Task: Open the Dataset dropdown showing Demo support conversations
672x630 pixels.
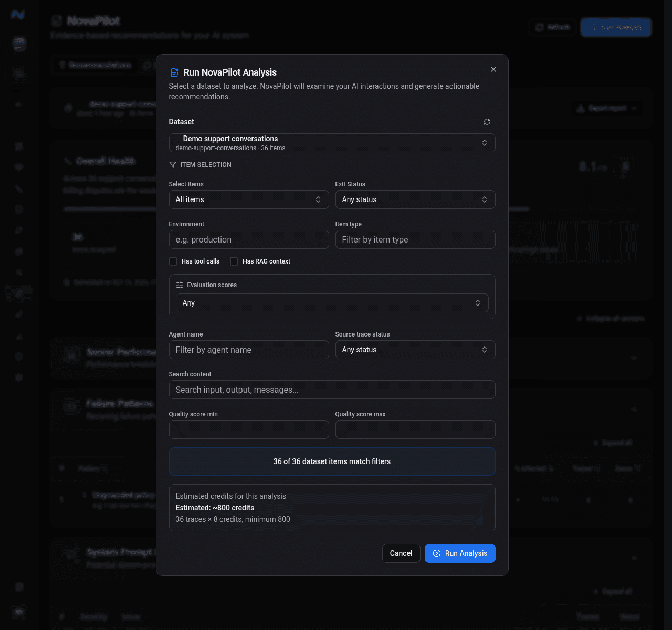Action: 332,143
